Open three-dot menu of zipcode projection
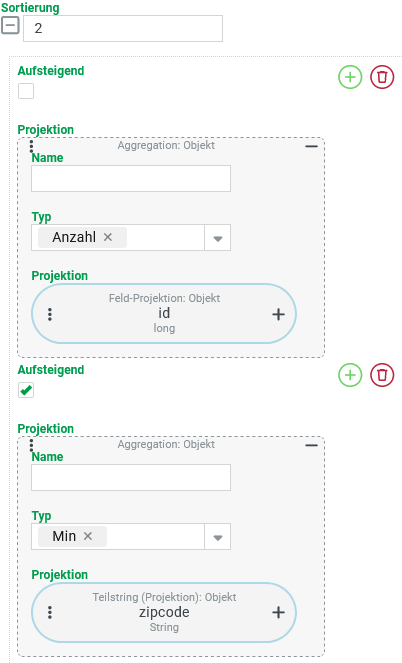The height and width of the screenshot is (663, 402). pyautogui.click(x=50, y=612)
